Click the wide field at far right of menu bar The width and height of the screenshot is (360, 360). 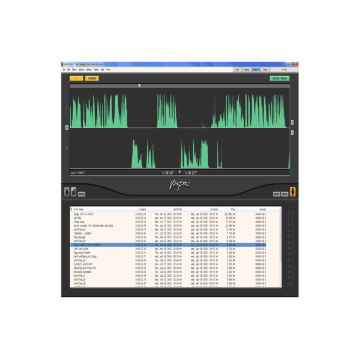coord(284,70)
